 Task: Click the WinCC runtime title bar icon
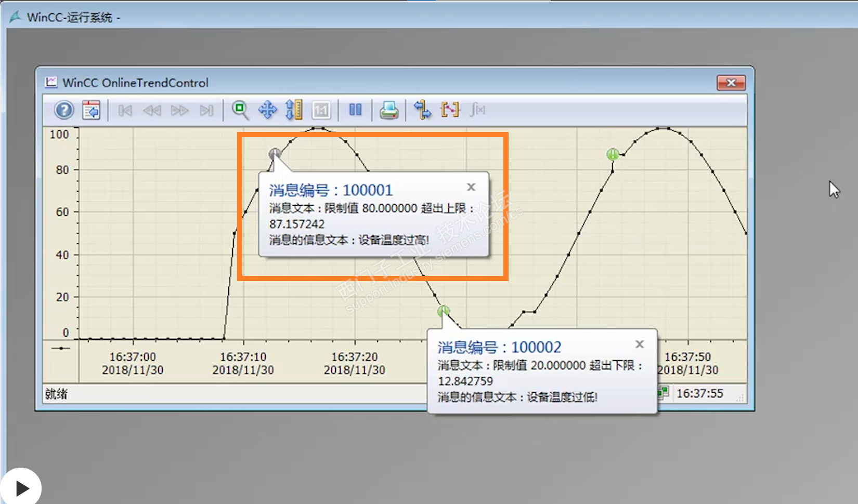click(x=15, y=17)
